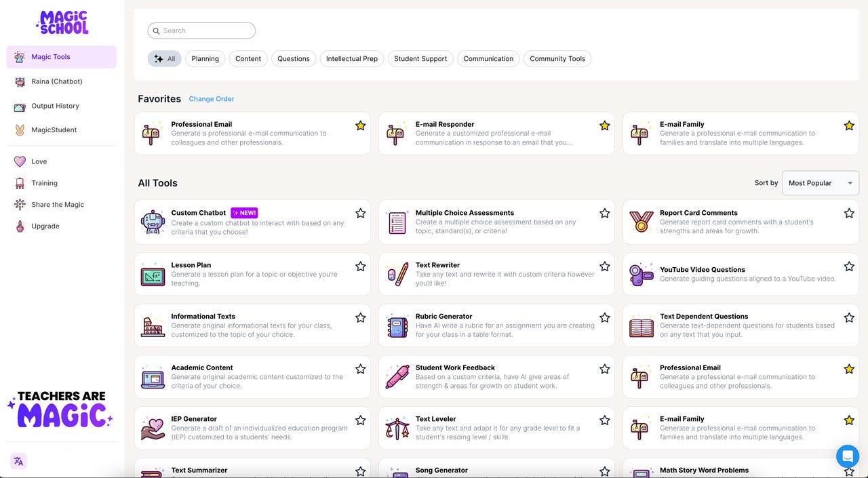868x478 pixels.
Task: Click the Report Card Comments medal icon
Action: (641, 222)
